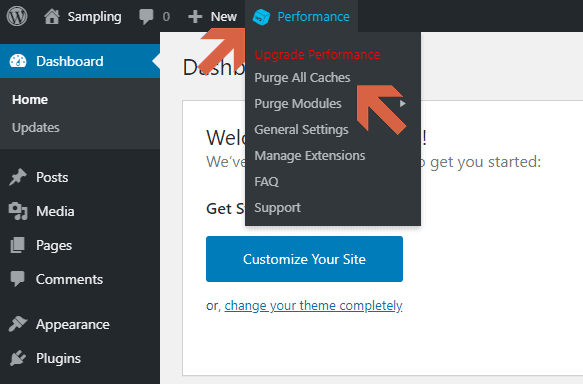Click the Media library icon
This screenshot has width=583, height=384.
point(18,211)
